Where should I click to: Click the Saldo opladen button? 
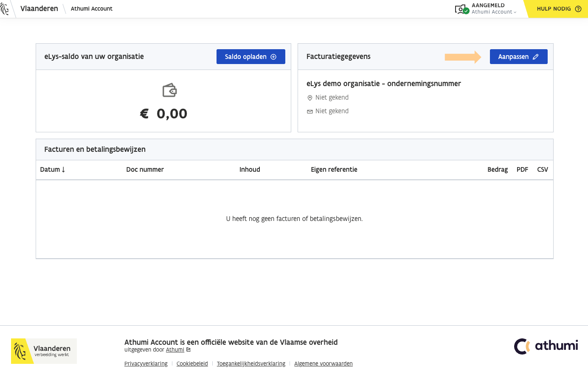point(251,56)
